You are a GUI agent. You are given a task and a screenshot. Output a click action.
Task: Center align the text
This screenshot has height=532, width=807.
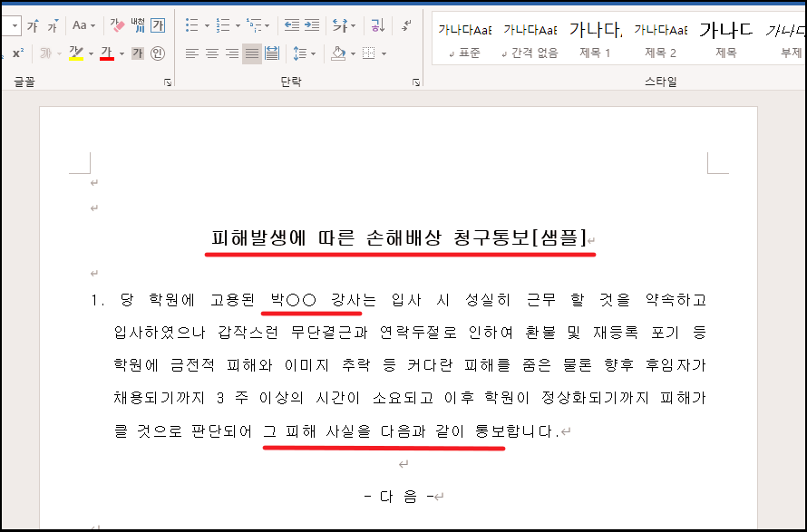[x=212, y=53]
